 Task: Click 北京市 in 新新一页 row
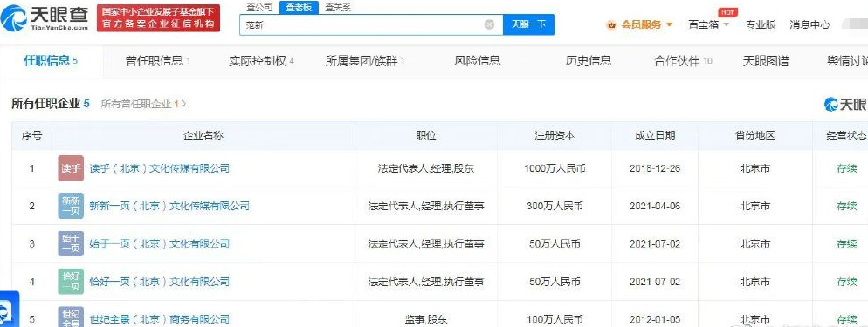pyautogui.click(x=754, y=206)
